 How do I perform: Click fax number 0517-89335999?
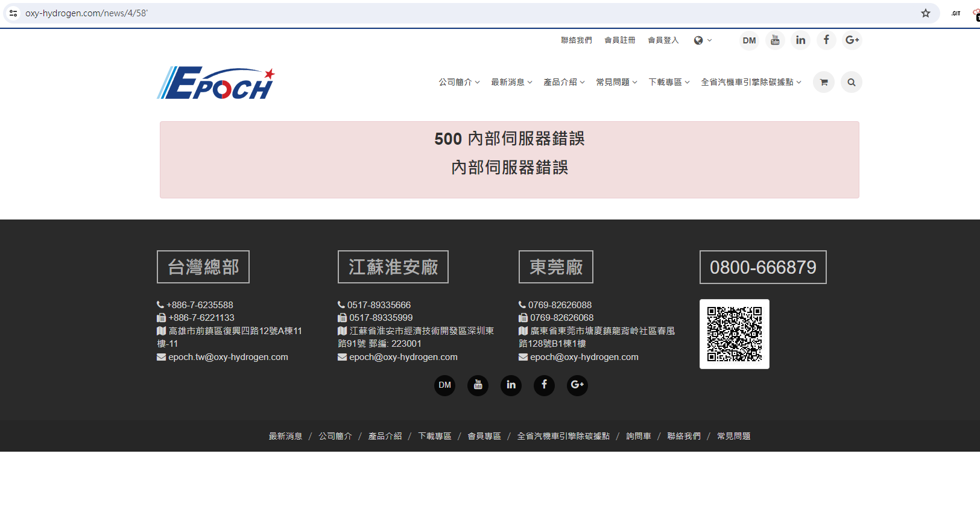tap(381, 318)
